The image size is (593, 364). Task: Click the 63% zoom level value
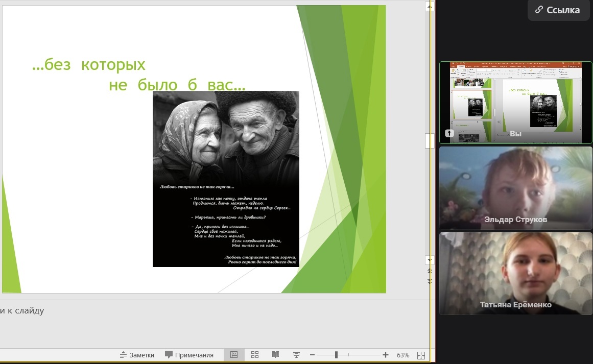(x=403, y=355)
